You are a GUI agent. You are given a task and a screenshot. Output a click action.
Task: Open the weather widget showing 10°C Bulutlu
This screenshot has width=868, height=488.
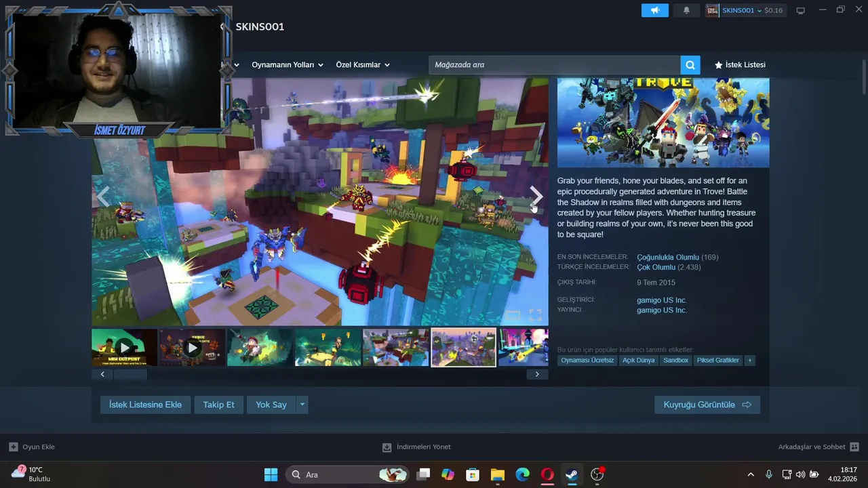[x=31, y=474]
